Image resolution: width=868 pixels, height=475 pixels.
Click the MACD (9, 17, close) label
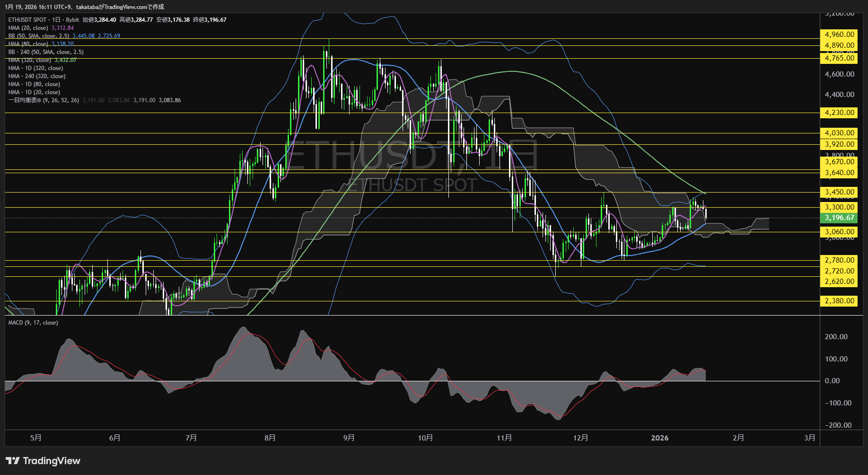click(33, 323)
